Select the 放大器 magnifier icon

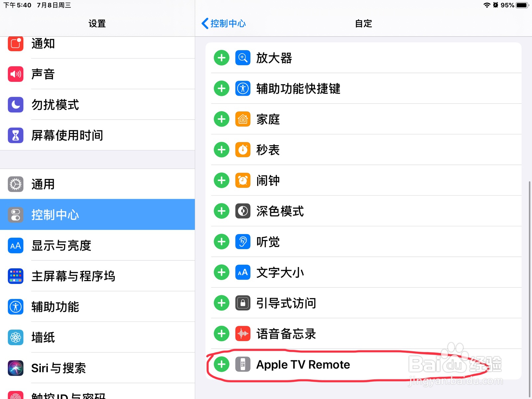pyautogui.click(x=243, y=58)
